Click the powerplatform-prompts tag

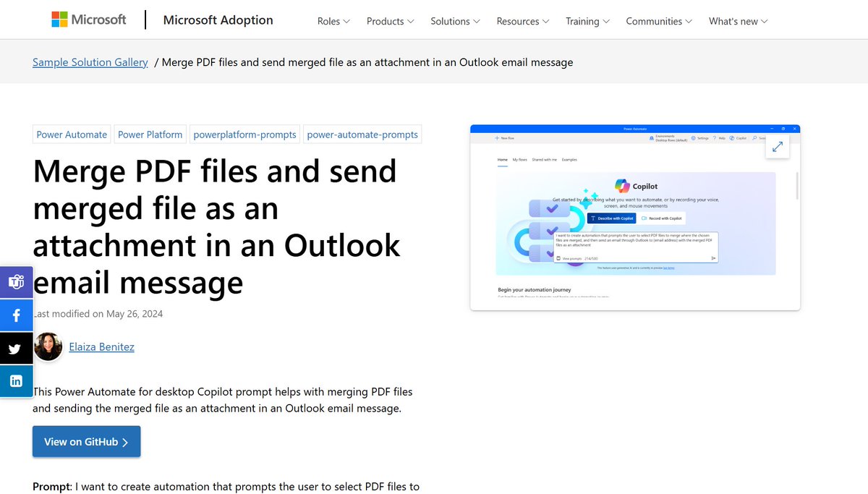[244, 135]
